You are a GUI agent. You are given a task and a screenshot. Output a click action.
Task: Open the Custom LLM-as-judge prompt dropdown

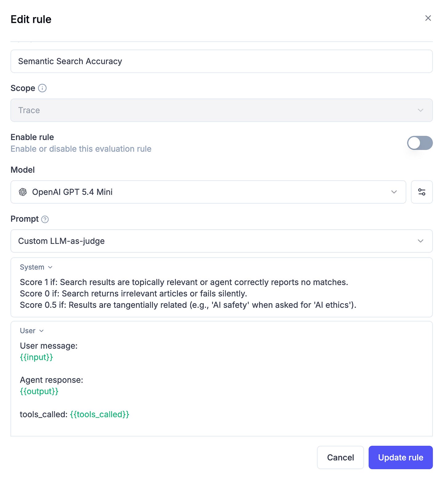[222, 241]
